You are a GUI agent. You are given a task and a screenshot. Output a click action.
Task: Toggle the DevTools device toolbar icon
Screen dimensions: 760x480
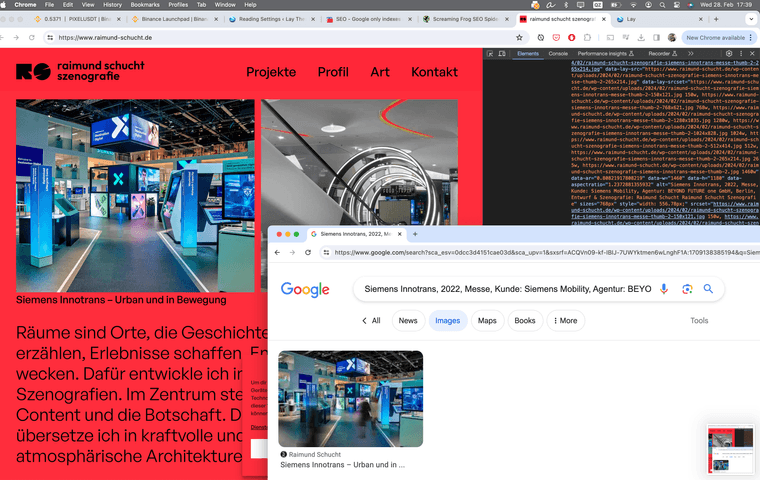click(503, 52)
